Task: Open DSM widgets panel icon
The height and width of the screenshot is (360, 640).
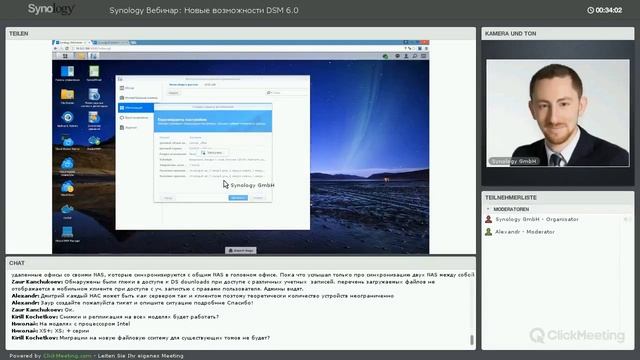Action: pos(424,56)
